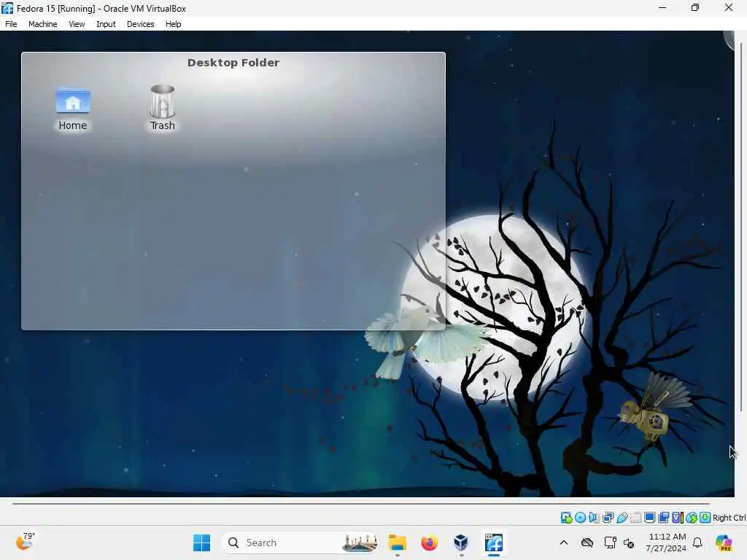Click the USB devices status icon
This screenshot has width=747, height=560.
[622, 518]
